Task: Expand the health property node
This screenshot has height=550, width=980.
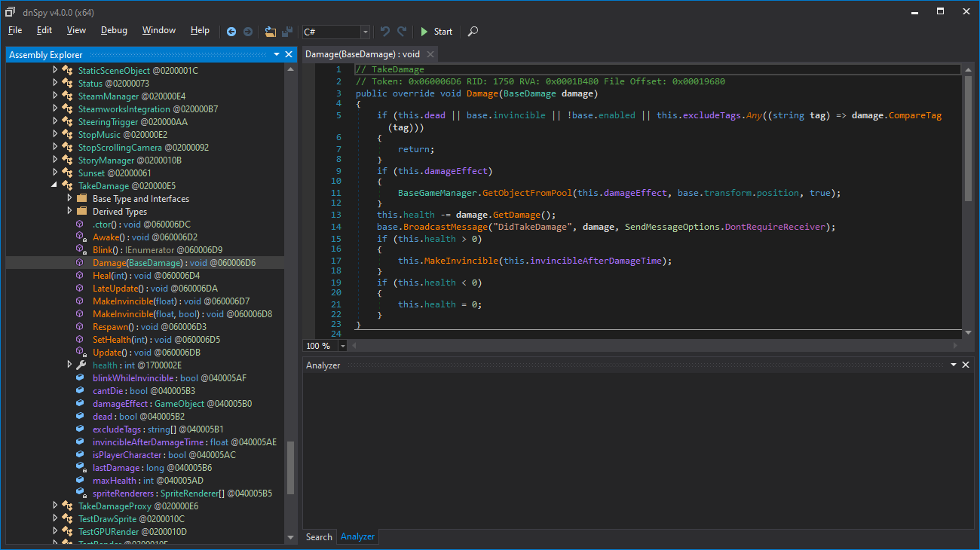Action: [69, 365]
